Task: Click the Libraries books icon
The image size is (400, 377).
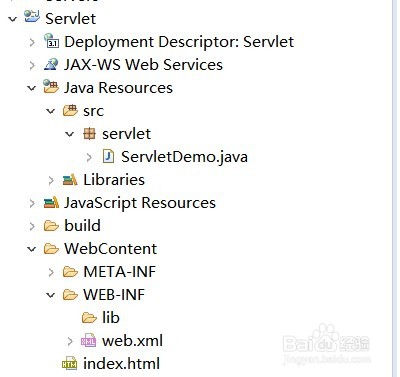Action: (x=70, y=180)
